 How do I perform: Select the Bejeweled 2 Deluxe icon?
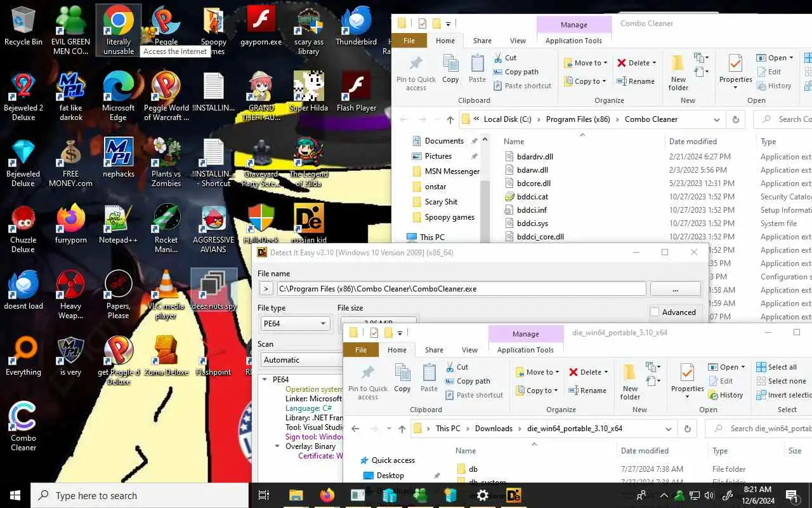click(x=23, y=97)
